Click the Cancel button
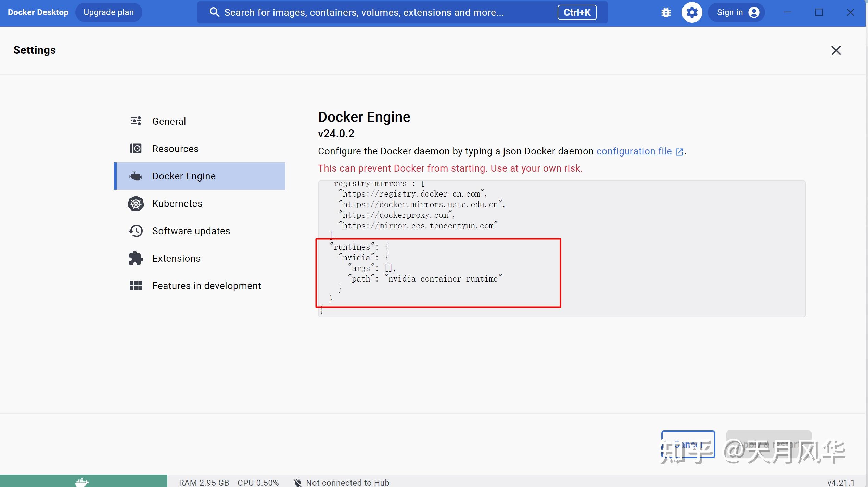868x487 pixels. 688,444
